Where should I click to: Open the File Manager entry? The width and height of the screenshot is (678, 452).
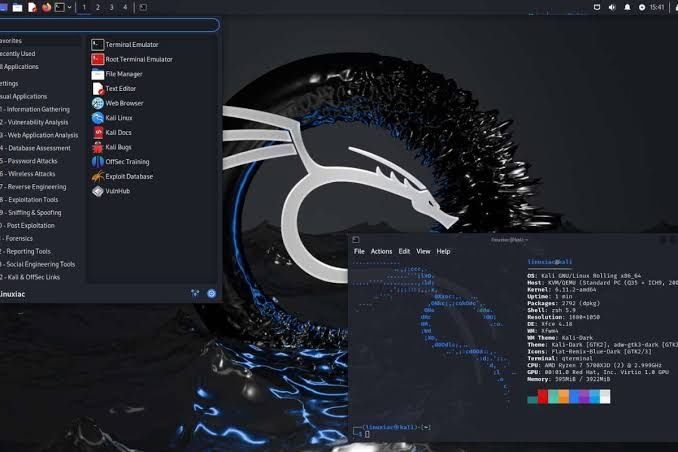point(117,74)
